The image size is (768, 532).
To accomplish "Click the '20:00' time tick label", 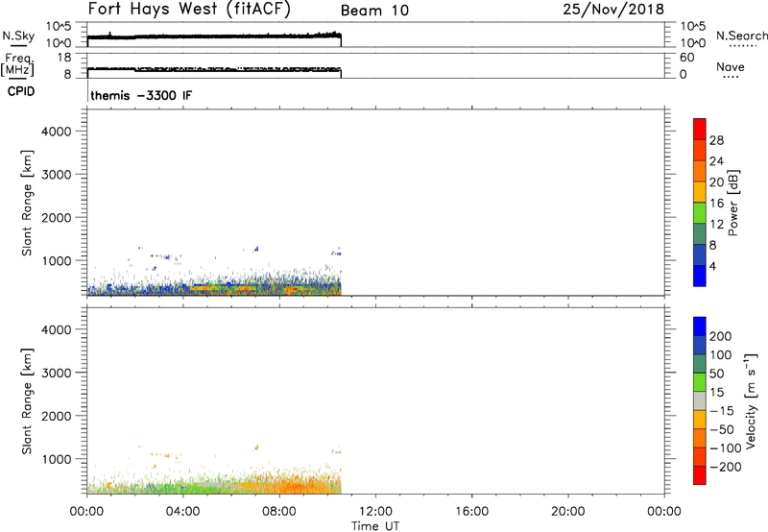I will [567, 512].
